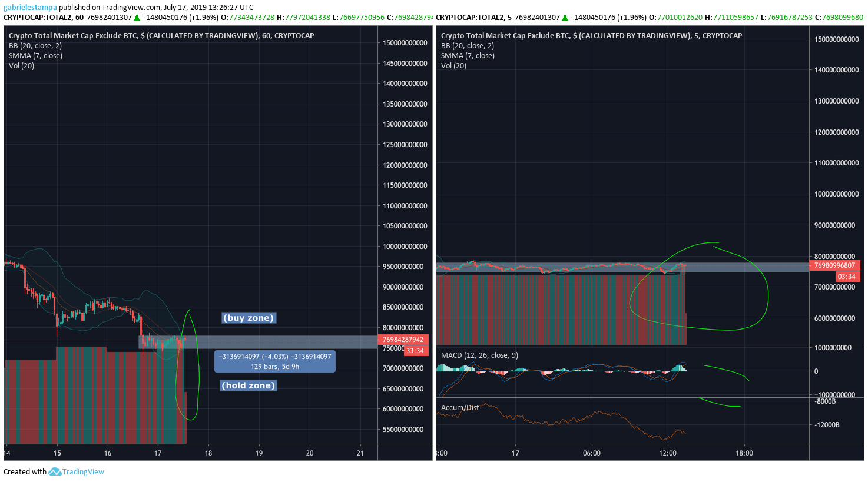Click the blue measurement box showing 129 bars, 5d 9h

pos(275,361)
